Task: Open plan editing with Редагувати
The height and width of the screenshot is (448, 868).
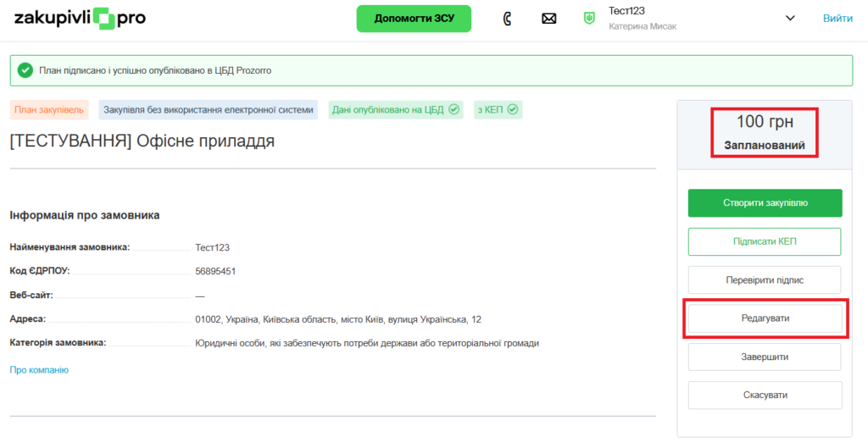Action: [765, 318]
